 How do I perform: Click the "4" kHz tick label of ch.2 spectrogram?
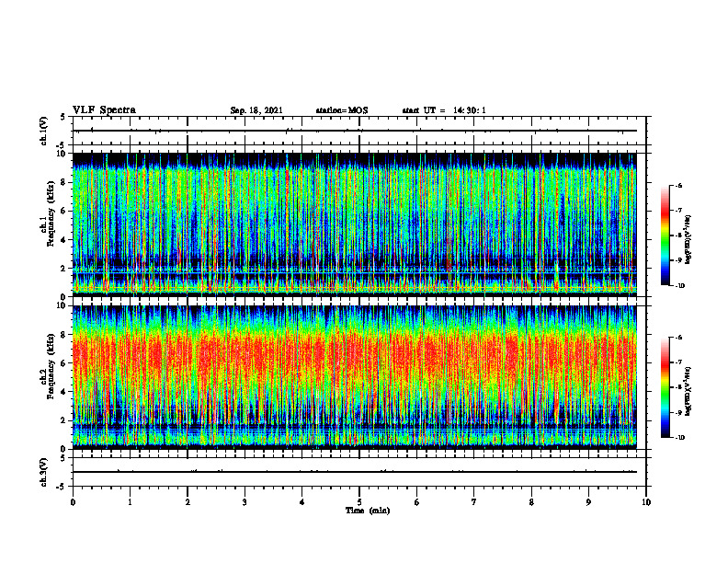pyautogui.click(x=64, y=392)
